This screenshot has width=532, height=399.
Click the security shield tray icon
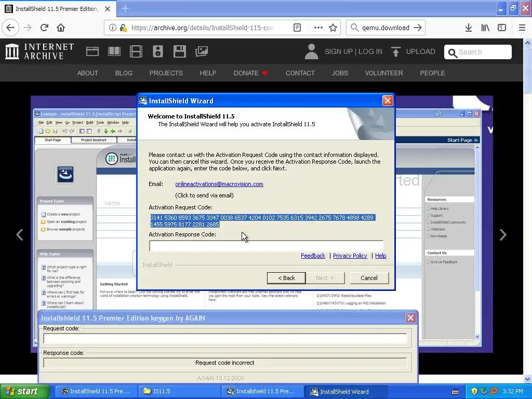click(474, 392)
